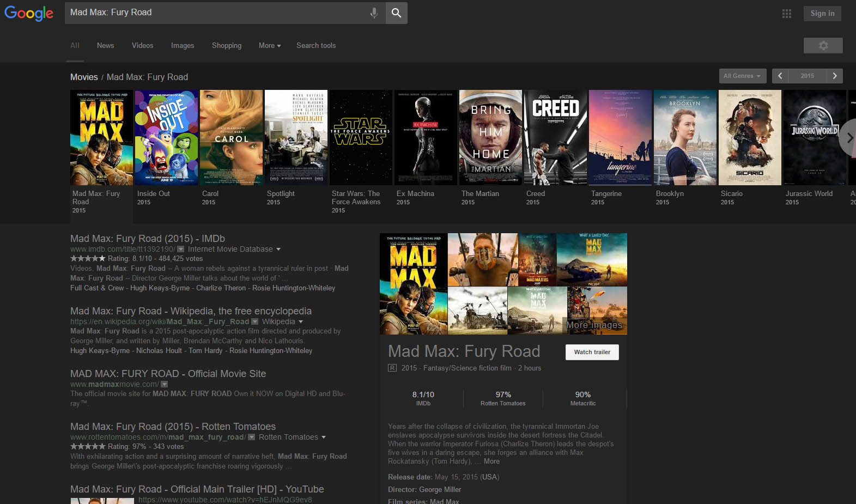The width and height of the screenshot is (856, 504).
Task: Open the YouTube Official Main Trailer result
Action: 197,489
